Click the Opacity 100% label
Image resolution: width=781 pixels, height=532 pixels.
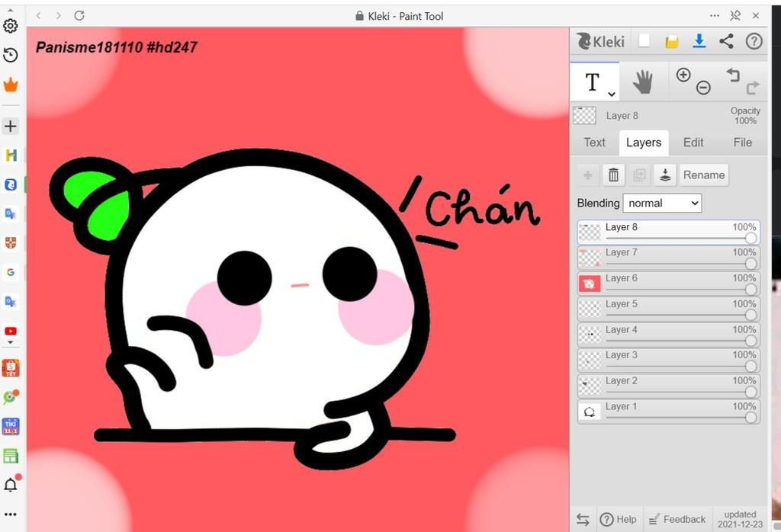pos(745,115)
